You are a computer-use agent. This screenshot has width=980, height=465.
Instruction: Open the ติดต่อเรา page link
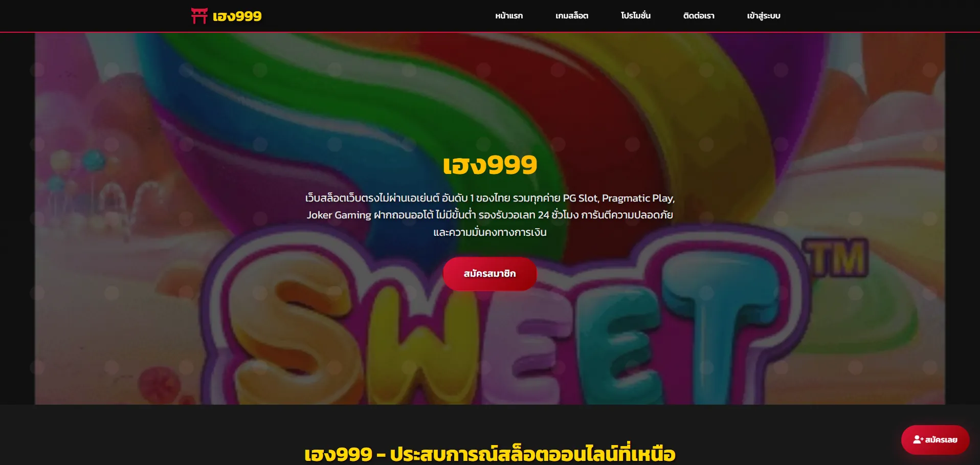click(x=699, y=16)
